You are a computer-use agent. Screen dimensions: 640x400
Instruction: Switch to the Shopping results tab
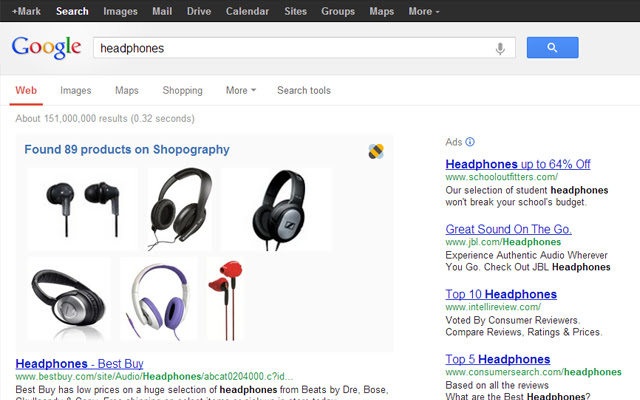pyautogui.click(x=182, y=90)
